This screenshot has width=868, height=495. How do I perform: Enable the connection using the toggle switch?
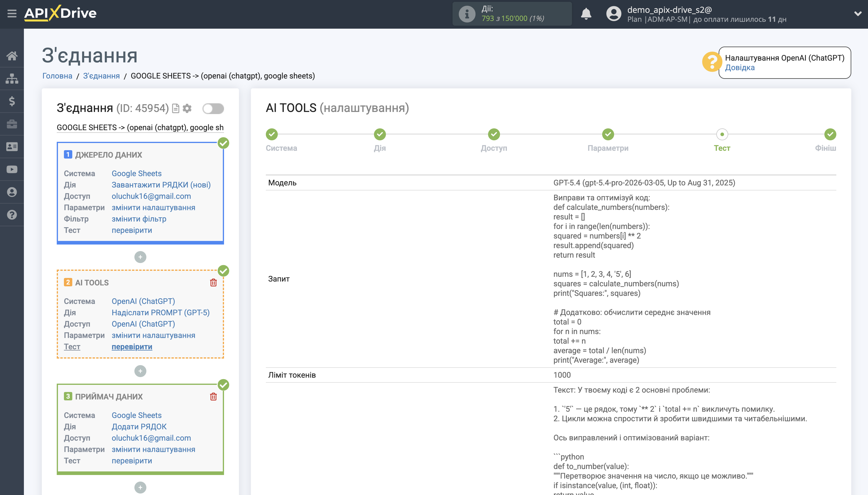tap(214, 108)
